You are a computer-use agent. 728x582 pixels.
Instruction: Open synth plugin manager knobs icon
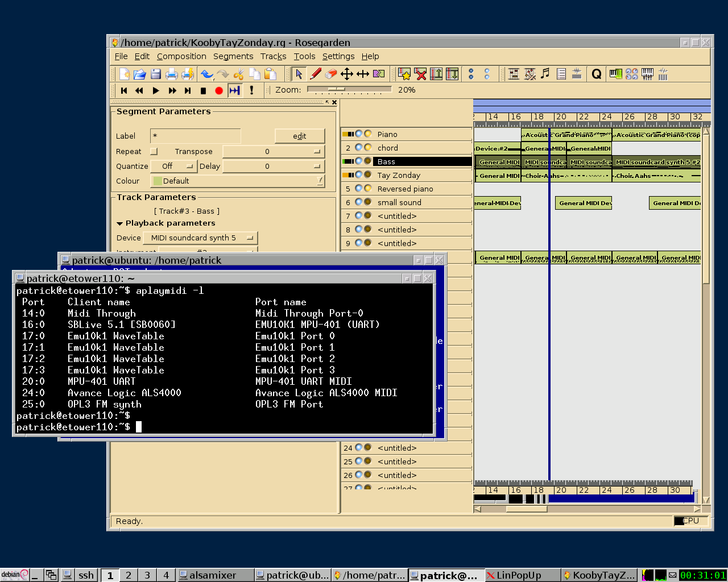click(x=631, y=74)
